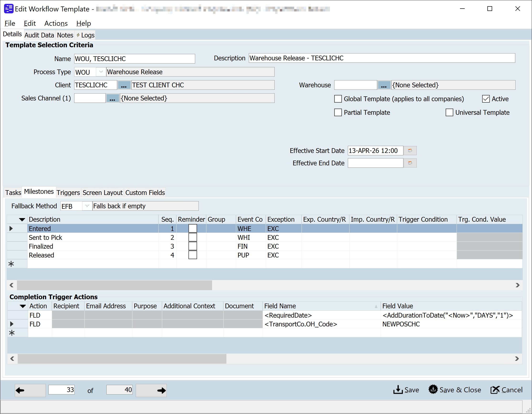
Task: Uncheck the Active checkbox
Action: pos(486,99)
